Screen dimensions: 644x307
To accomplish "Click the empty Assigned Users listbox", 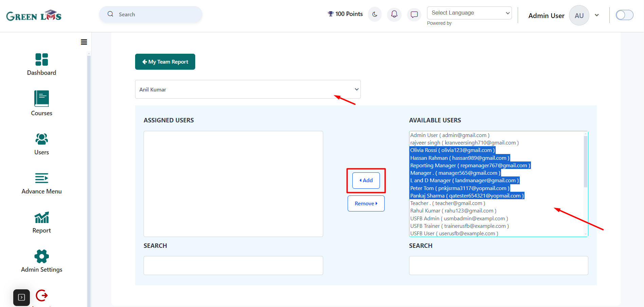I will point(233,184).
